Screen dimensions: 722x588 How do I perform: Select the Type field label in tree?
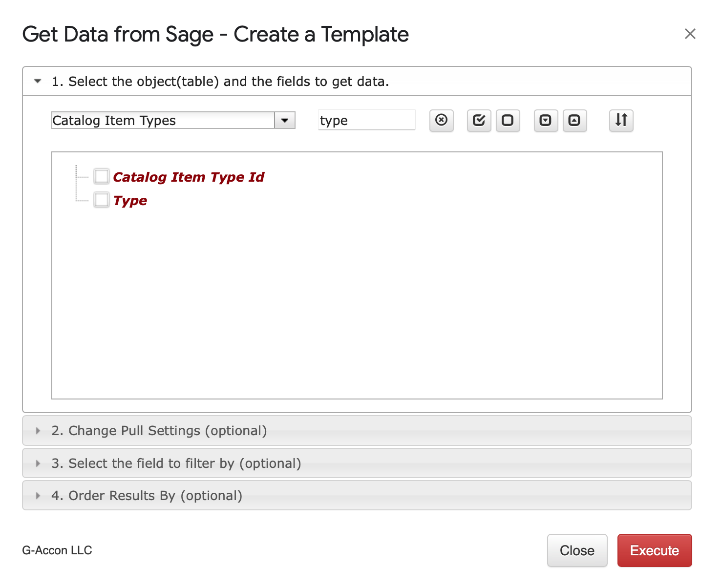130,201
